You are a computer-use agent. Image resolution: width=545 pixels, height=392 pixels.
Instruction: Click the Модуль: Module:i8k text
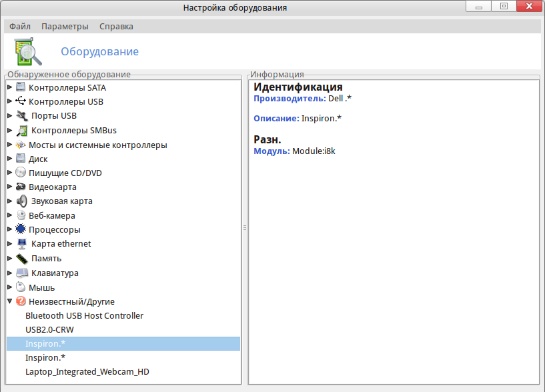tap(294, 151)
